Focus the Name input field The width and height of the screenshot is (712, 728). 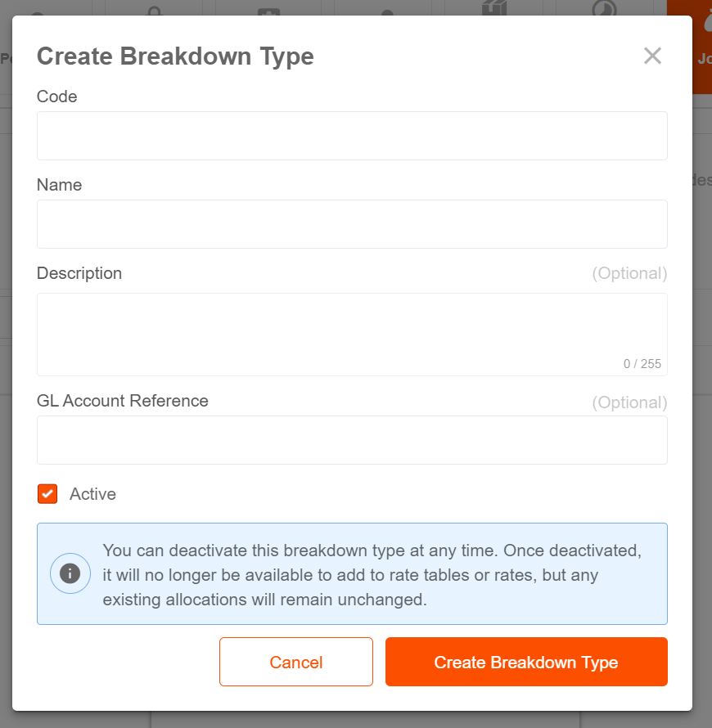point(352,224)
